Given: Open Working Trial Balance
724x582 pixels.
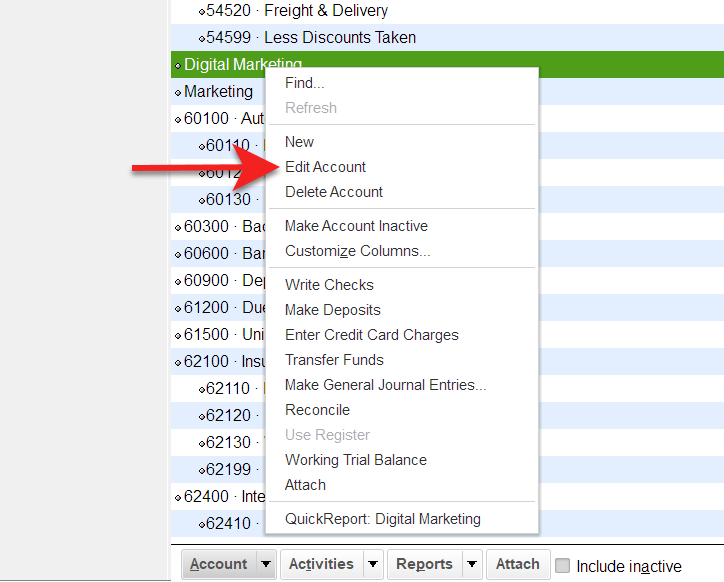Looking at the screenshot, I should (356, 460).
